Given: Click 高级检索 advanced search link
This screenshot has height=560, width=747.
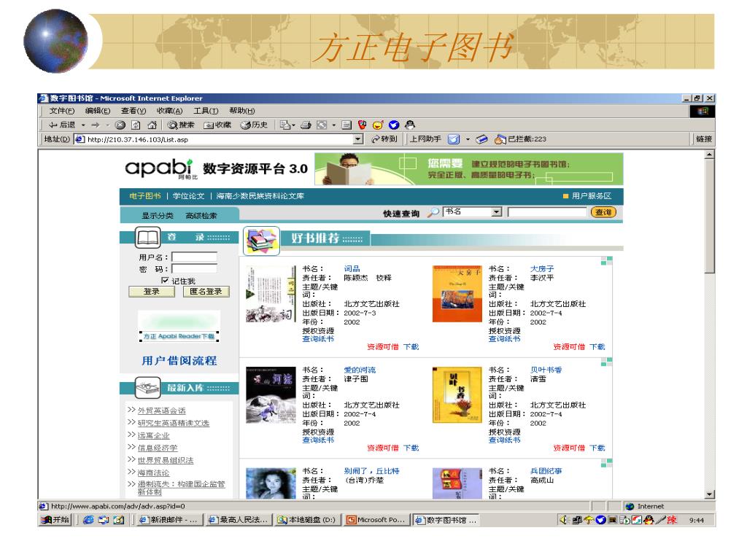Looking at the screenshot, I should pos(201,216).
